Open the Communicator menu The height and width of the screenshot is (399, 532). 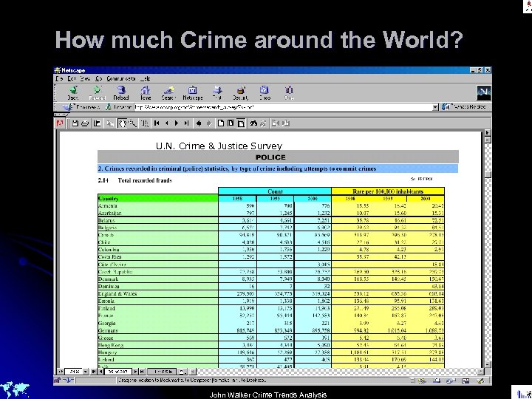[x=121, y=79]
